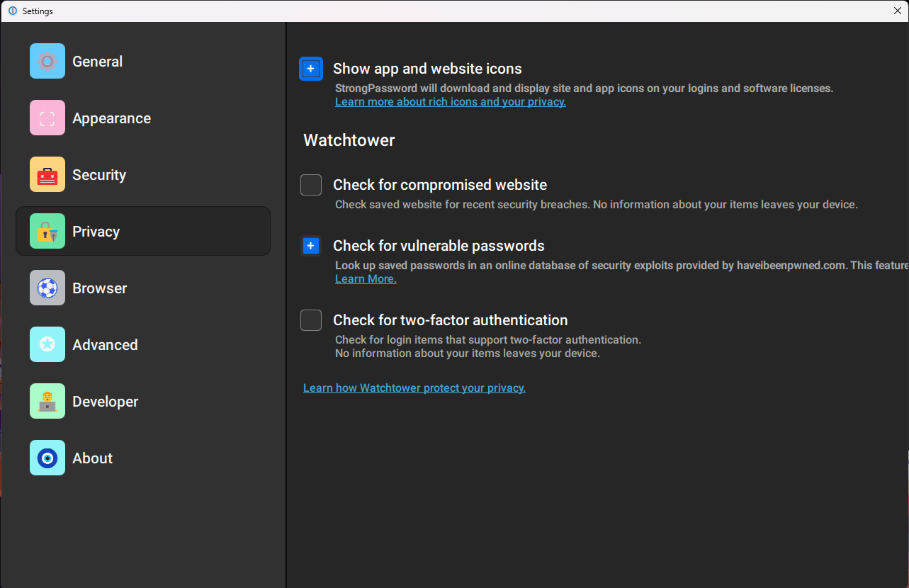Click the General gear icon

[47, 61]
